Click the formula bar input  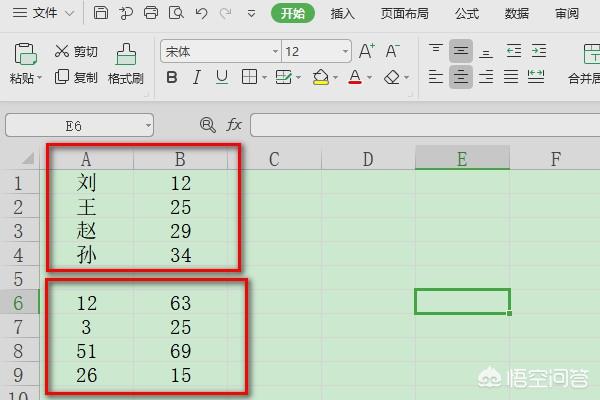425,125
